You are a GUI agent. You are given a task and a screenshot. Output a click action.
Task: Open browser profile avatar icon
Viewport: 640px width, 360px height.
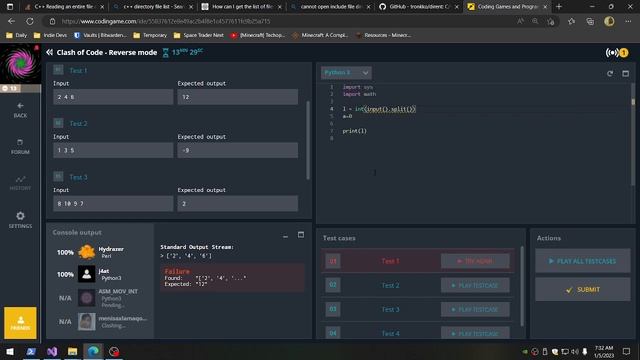point(609,21)
